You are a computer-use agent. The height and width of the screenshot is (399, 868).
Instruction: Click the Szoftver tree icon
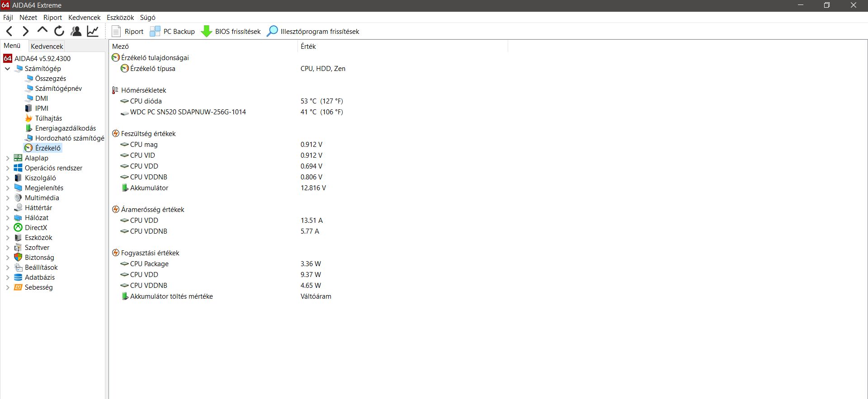18,248
